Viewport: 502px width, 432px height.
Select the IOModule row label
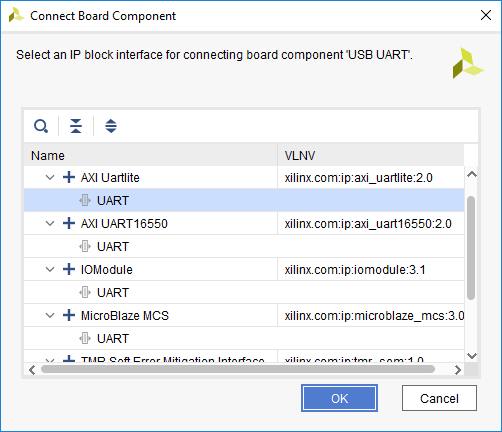pyautogui.click(x=107, y=270)
